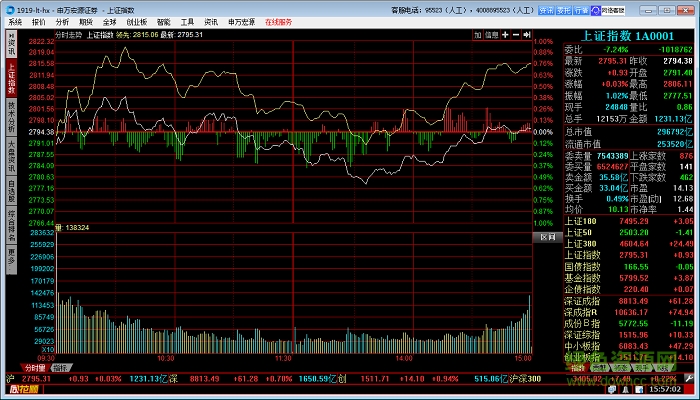Expand the 更多 sidebar tab
Screen dimensions: 700x400
[x=11, y=260]
